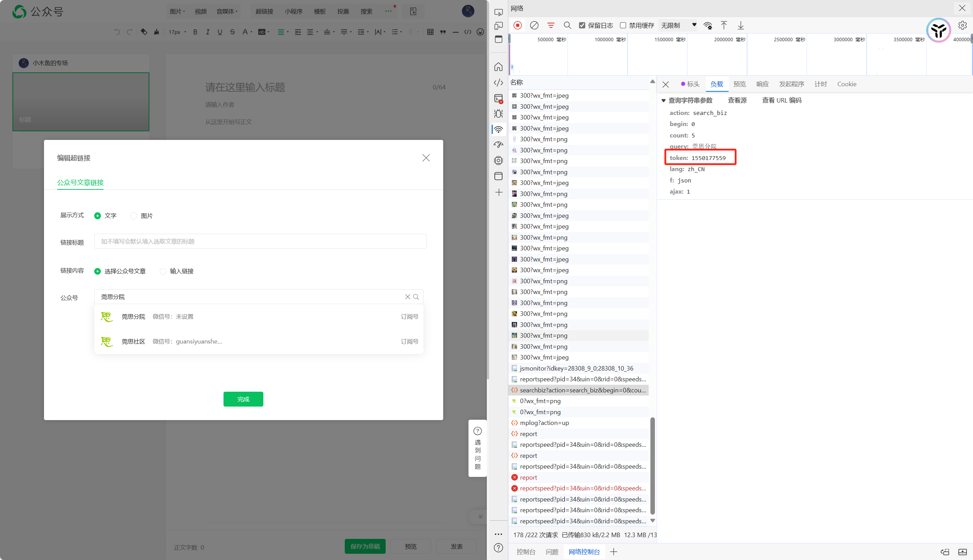
Task: Switch to the 响应 tab
Action: (762, 84)
